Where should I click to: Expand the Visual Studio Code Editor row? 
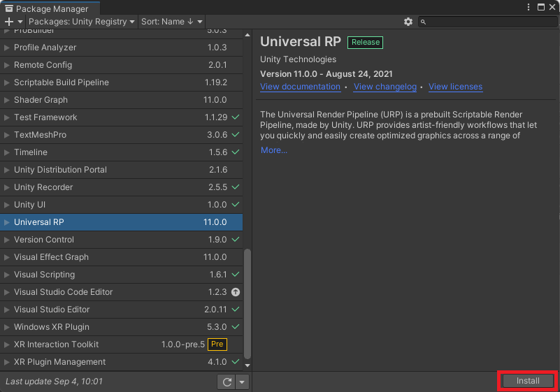[x=6, y=292]
